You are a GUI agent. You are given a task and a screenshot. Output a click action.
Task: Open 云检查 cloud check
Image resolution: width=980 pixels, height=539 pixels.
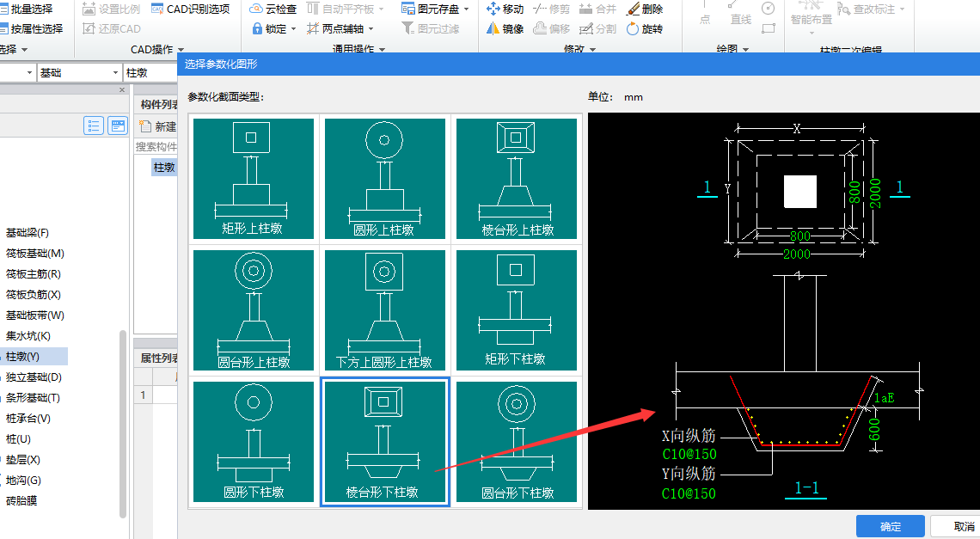[x=273, y=9]
